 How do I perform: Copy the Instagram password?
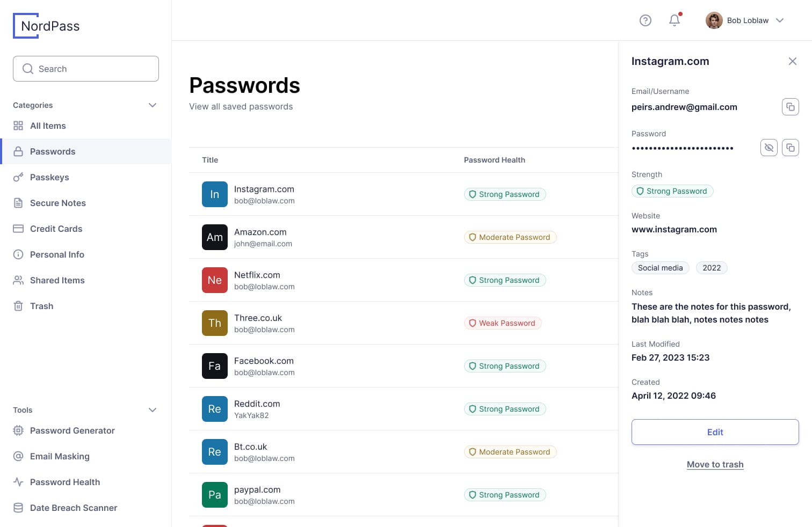pos(791,148)
